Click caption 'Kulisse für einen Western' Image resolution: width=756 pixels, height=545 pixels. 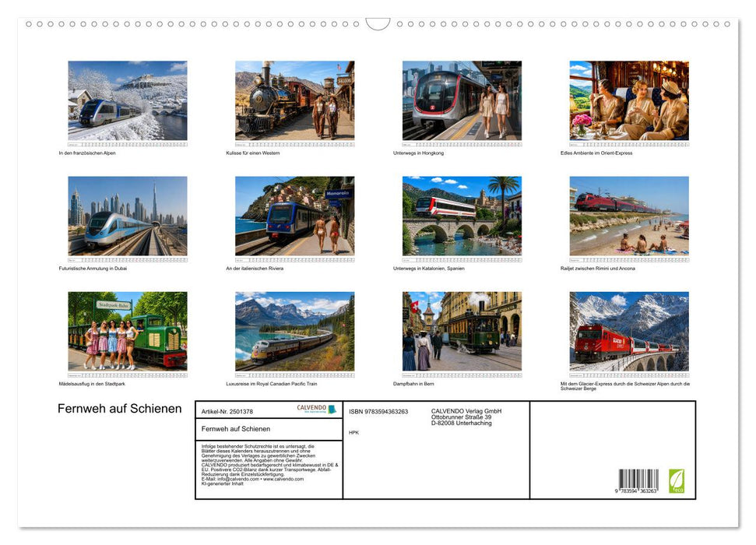click(x=252, y=153)
